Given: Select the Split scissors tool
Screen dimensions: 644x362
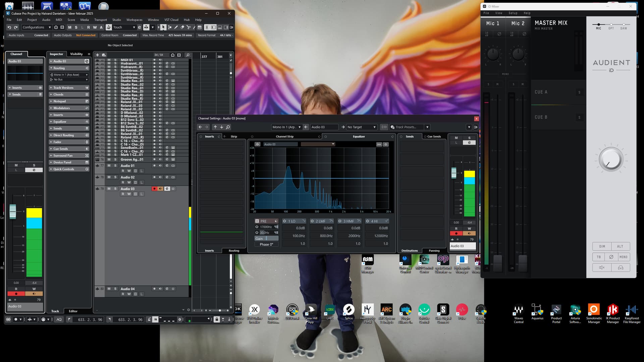Looking at the screenshot, I should point(189,27).
